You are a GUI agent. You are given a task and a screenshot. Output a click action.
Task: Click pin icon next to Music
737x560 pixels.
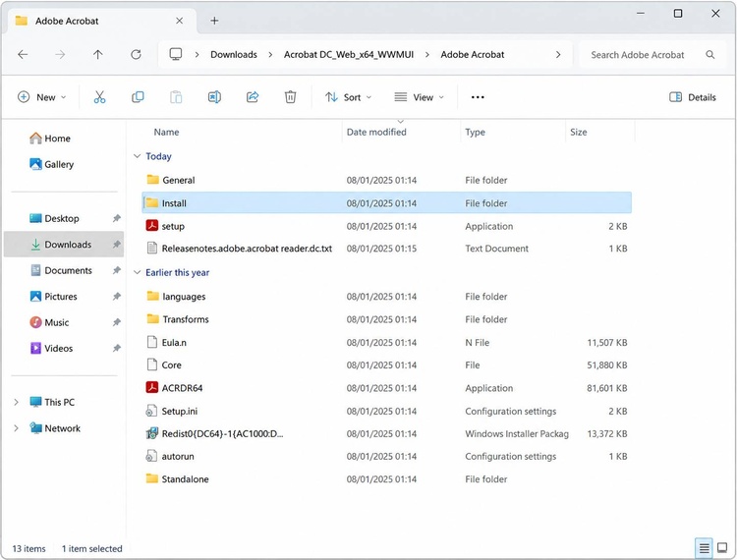coord(117,322)
